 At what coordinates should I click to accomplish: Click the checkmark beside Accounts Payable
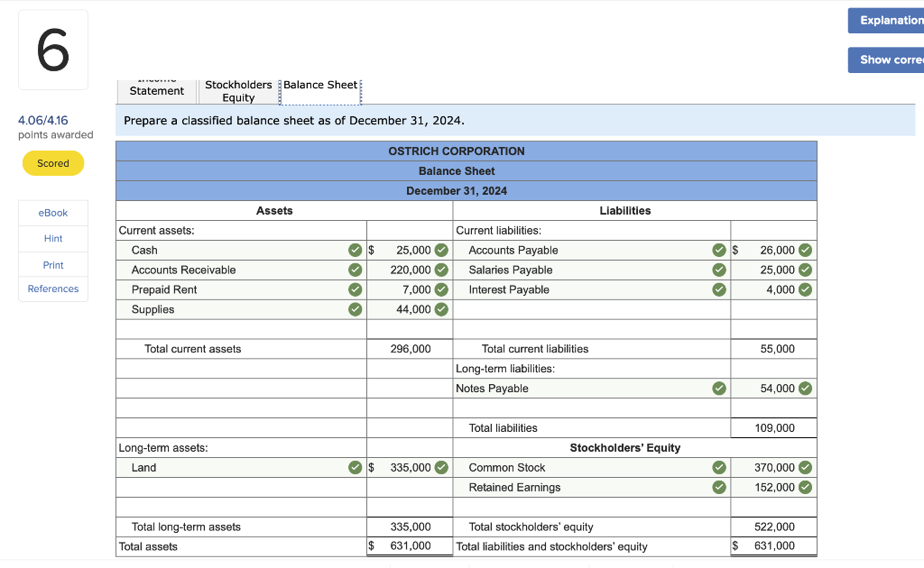pos(719,250)
